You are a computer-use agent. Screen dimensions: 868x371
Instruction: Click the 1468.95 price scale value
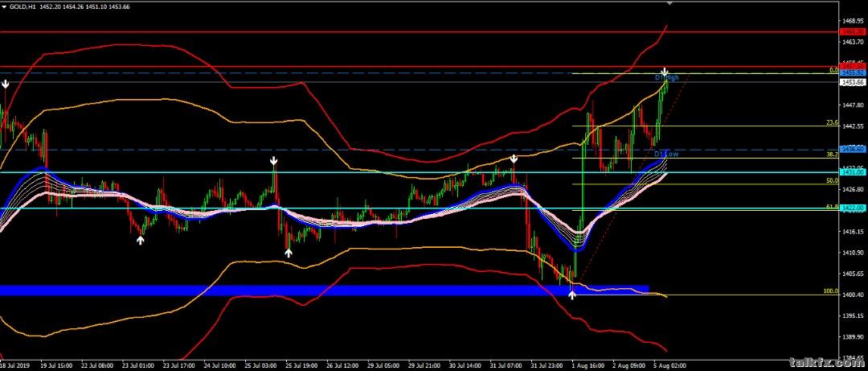point(853,20)
